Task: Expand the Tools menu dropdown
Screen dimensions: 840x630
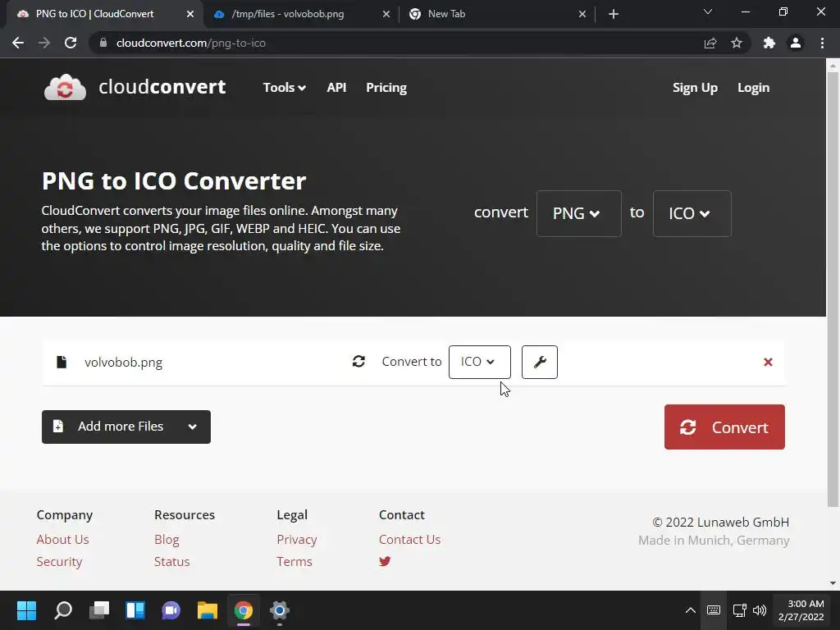Action: (x=284, y=87)
